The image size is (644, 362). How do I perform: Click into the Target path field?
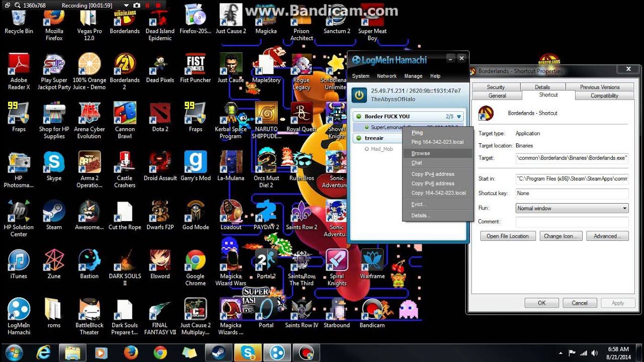tap(572, 158)
